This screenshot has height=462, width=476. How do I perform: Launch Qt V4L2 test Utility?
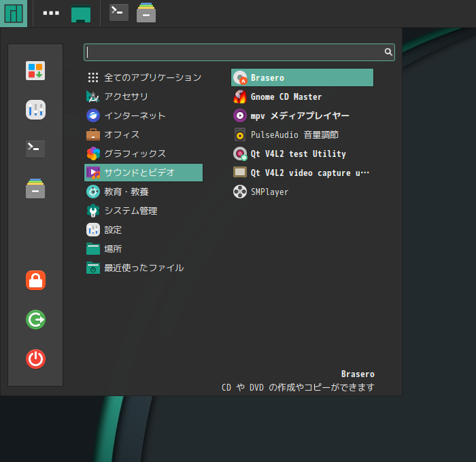(303, 154)
